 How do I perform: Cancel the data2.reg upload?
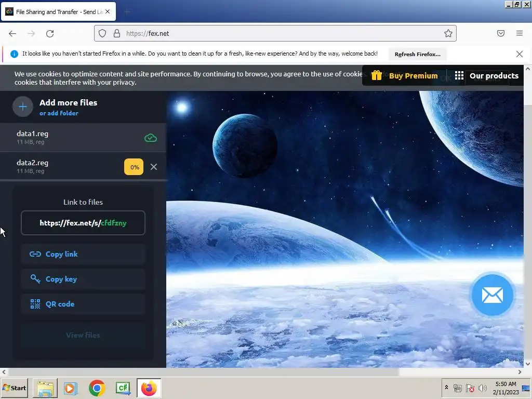[154, 167]
